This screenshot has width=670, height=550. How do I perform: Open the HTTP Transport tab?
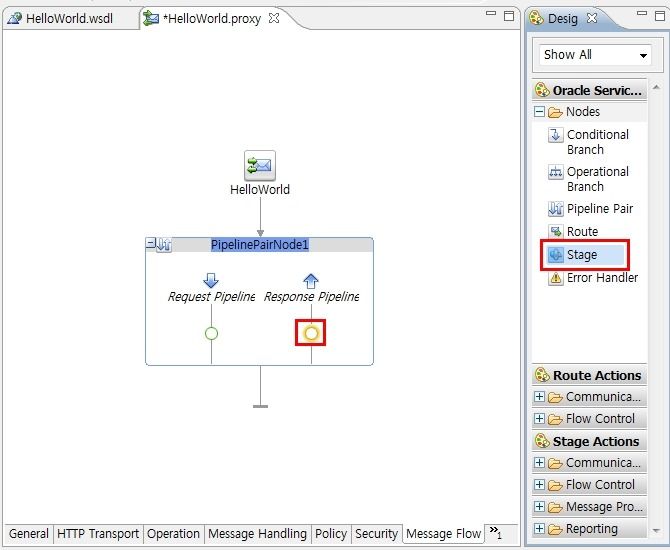tap(98, 534)
